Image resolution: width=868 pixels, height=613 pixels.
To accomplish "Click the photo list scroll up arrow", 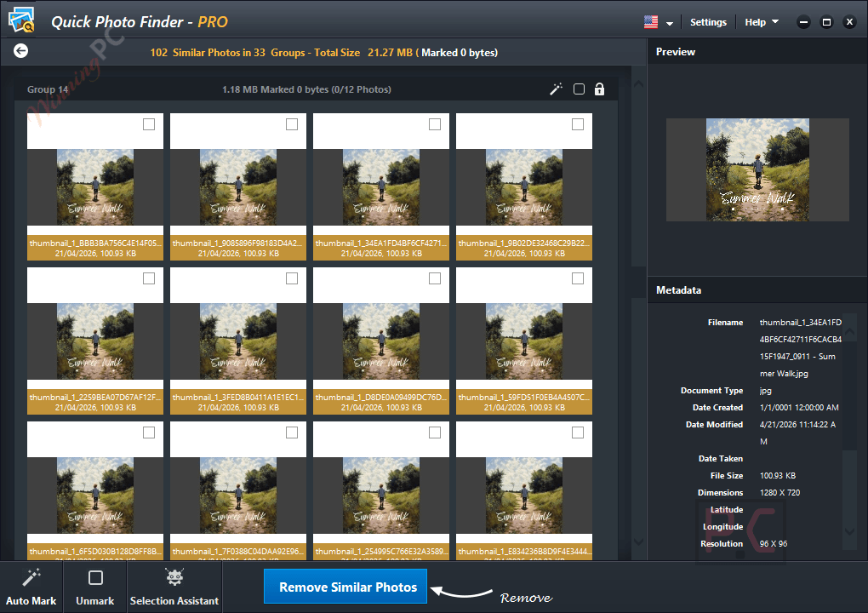I will coord(638,84).
